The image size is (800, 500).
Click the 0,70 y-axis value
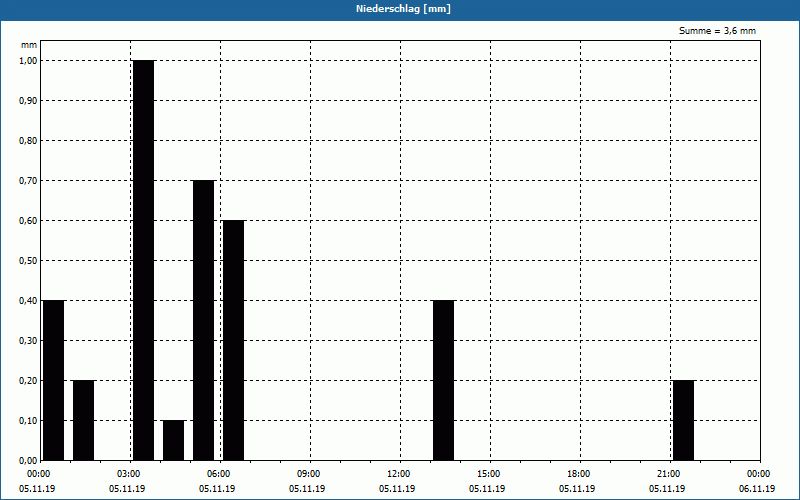coord(28,181)
